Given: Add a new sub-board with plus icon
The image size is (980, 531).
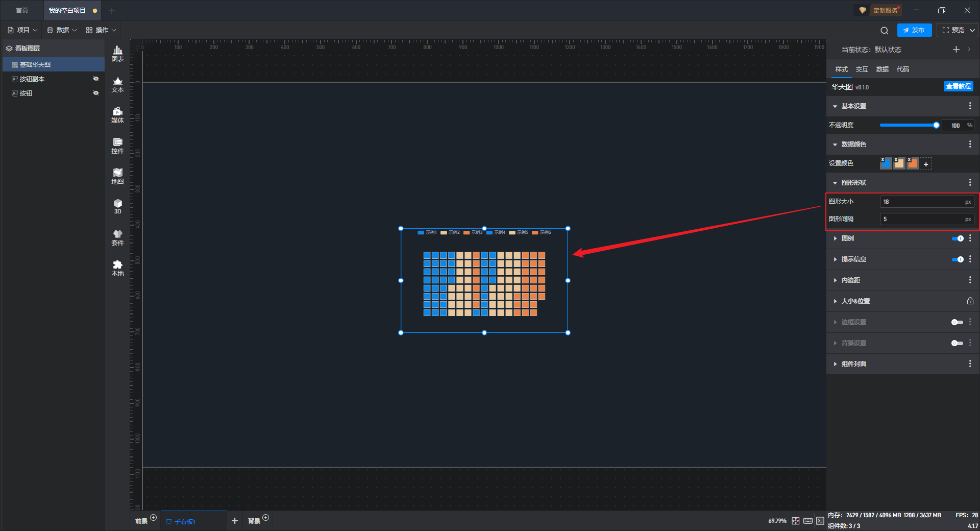Looking at the screenshot, I should [235, 521].
